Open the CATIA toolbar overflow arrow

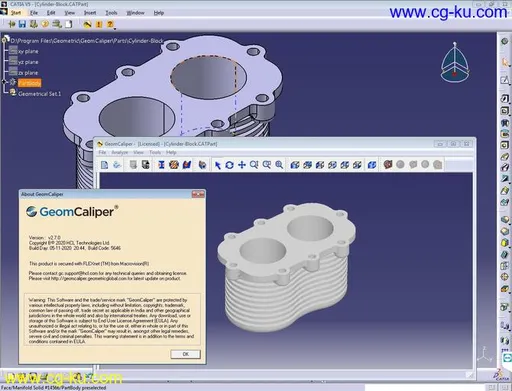[115, 29]
